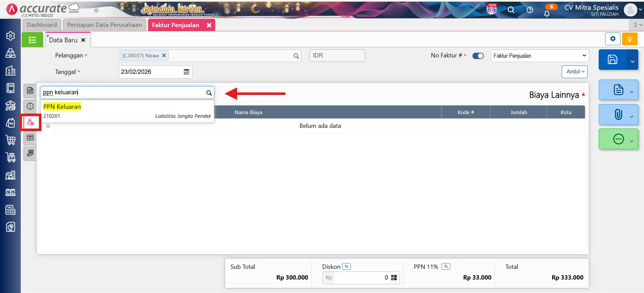
Task: Click the blue save icon button
Action: [x=612, y=59]
